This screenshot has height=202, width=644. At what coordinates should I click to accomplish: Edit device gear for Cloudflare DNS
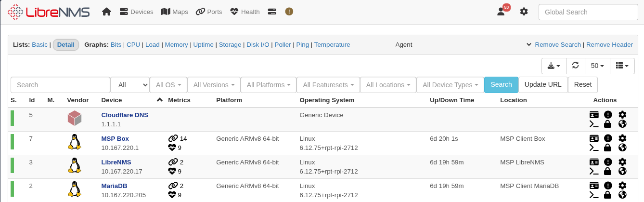click(x=622, y=115)
